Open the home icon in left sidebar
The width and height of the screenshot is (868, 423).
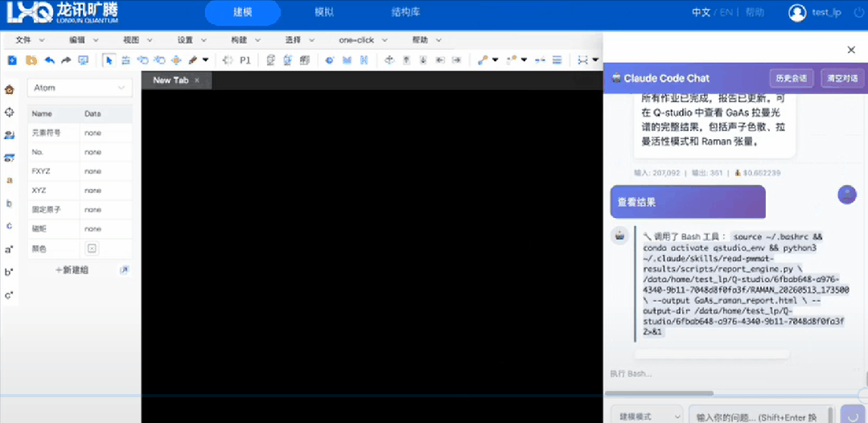pos(10,90)
